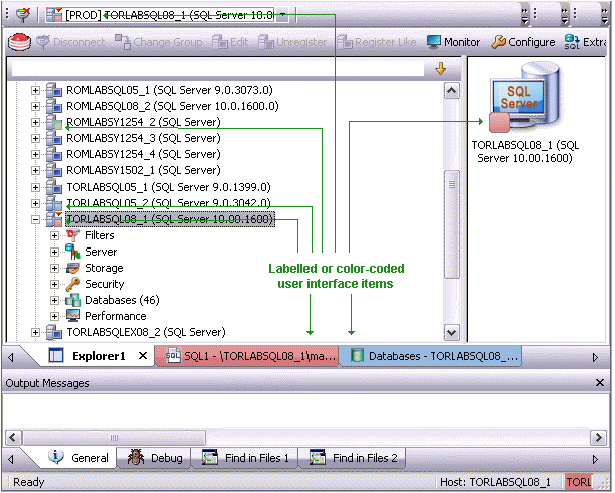Click the yellow down-arrow filter icon
Screen dimensions: 615x493
point(441,69)
